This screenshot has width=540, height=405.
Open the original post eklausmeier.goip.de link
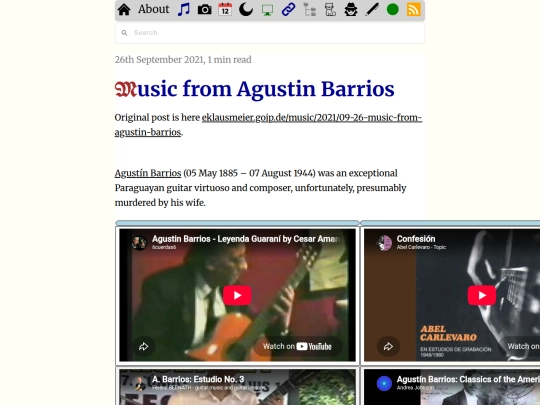(269, 125)
